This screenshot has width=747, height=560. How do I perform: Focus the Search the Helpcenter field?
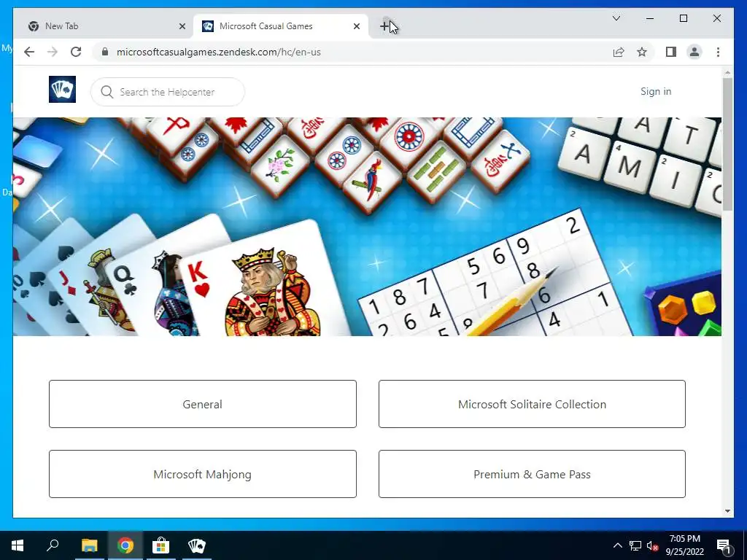(168, 92)
